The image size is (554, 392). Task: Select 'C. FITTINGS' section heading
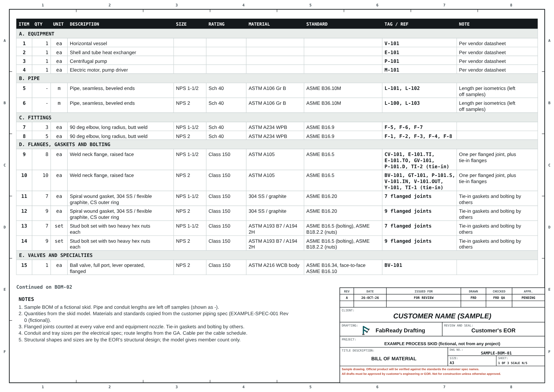point(35,118)
